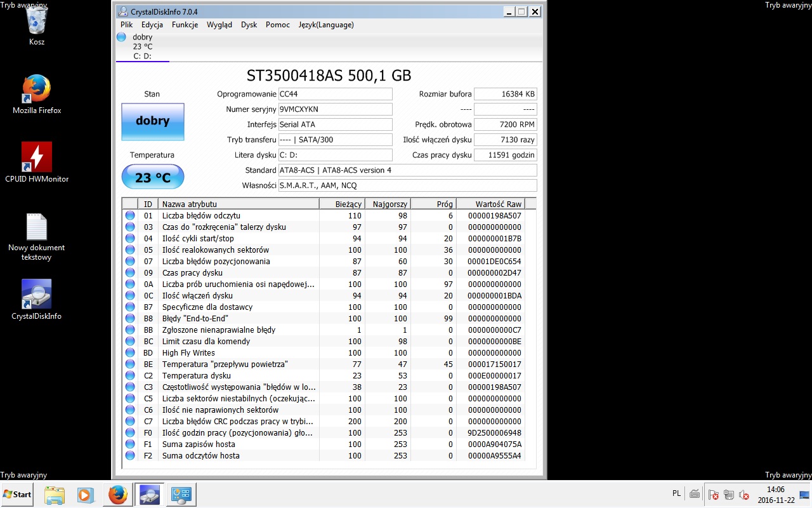
Task: Open the Edycja menu
Action: point(152,25)
